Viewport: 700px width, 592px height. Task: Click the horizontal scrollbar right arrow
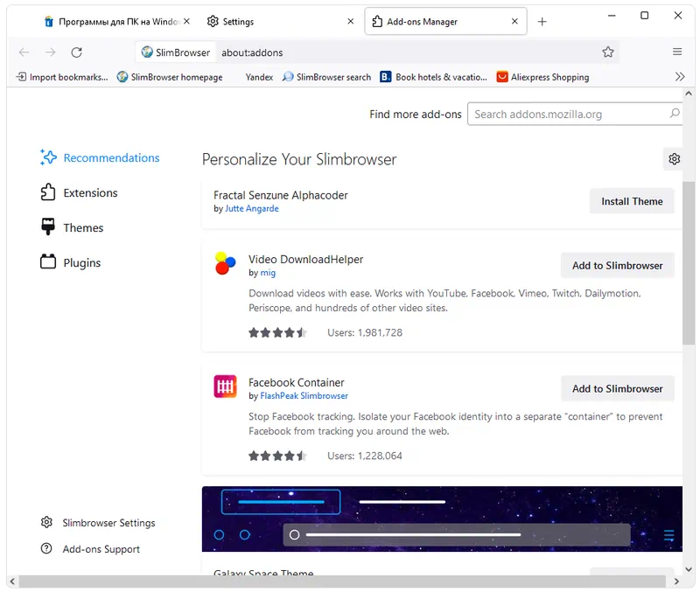(676, 582)
